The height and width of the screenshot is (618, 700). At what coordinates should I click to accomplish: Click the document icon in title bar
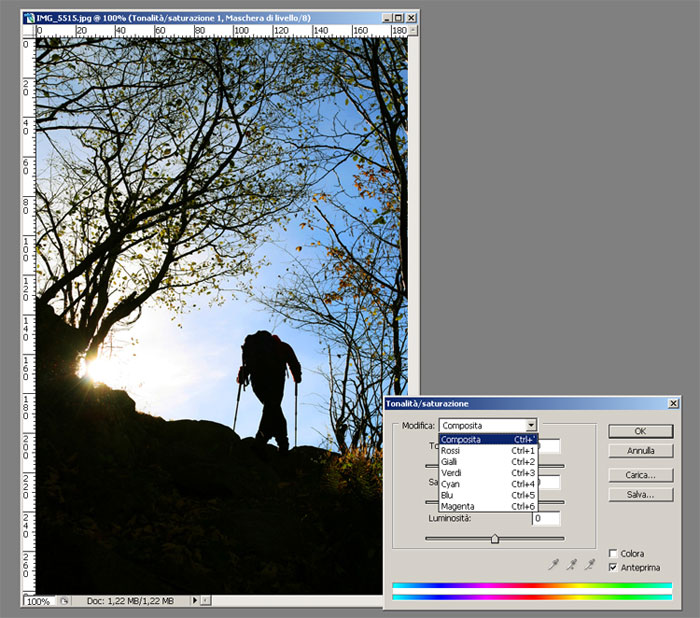point(30,17)
